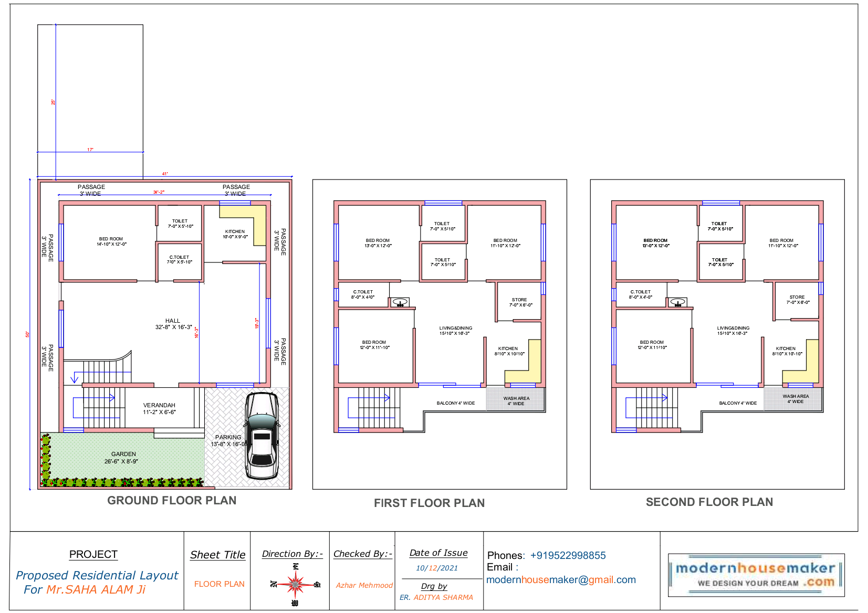Click first floor BED ROOM 12'-0" X 11'-10" label

(x=374, y=345)
